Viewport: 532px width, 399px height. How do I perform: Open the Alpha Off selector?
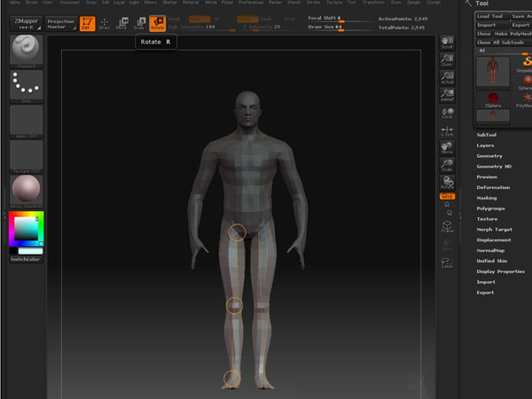pyautogui.click(x=26, y=121)
